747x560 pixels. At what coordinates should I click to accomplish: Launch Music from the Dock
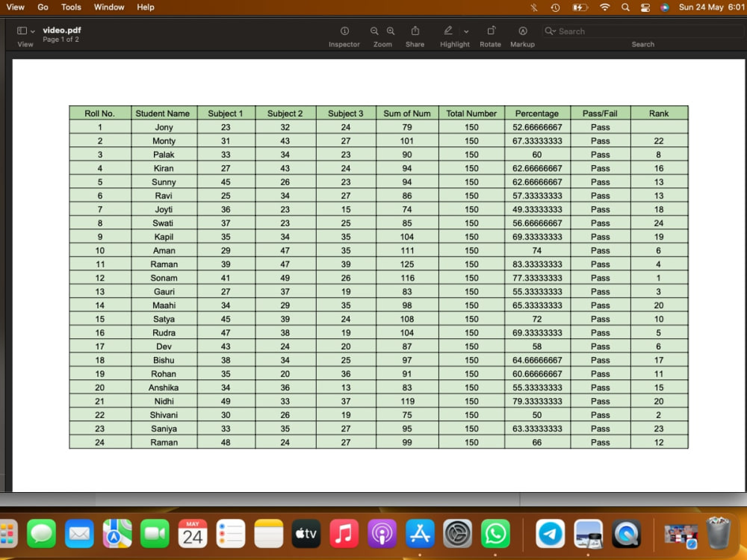(x=344, y=533)
